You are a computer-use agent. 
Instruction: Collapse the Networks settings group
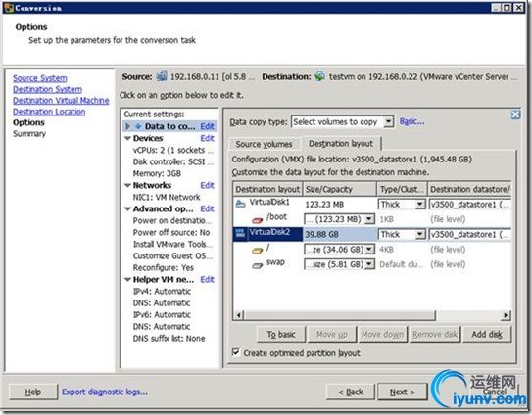tap(128, 185)
